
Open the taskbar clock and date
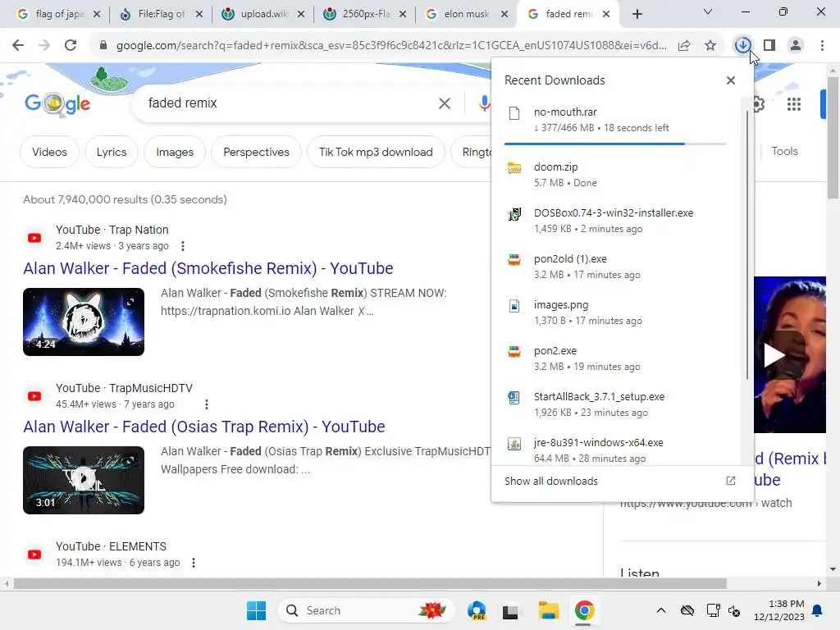(778, 610)
